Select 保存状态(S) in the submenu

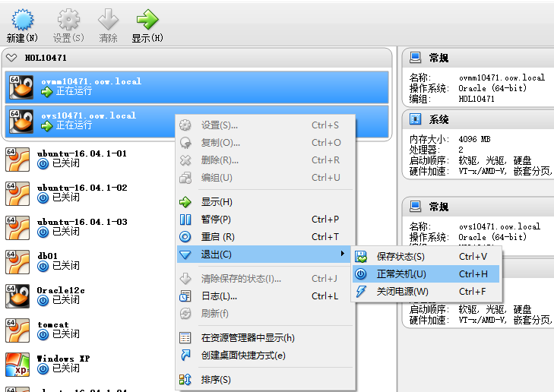pyautogui.click(x=426, y=257)
